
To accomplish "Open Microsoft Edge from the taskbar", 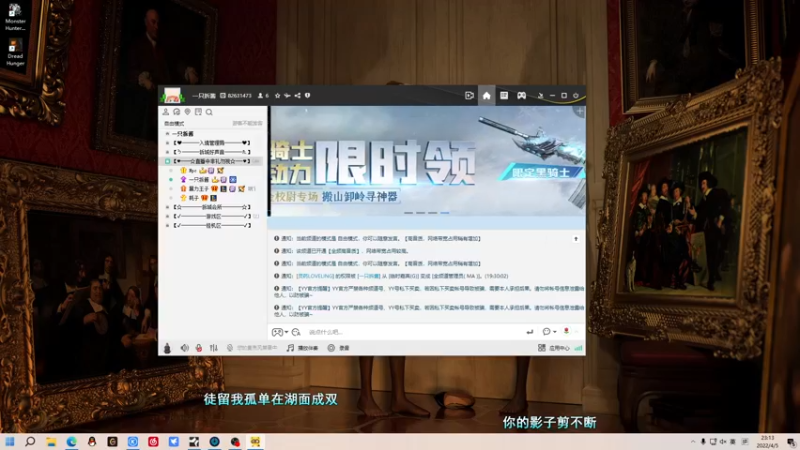I will point(71,441).
